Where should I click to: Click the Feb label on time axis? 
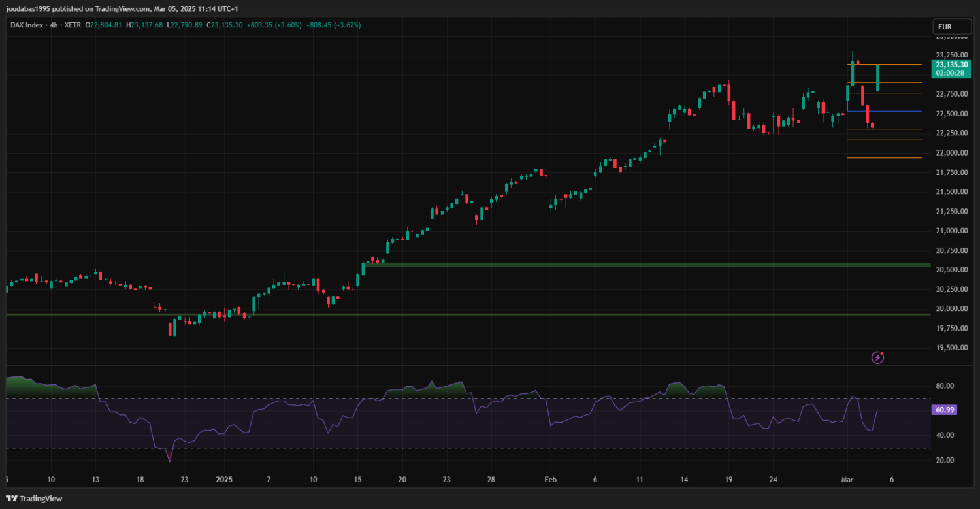551,479
